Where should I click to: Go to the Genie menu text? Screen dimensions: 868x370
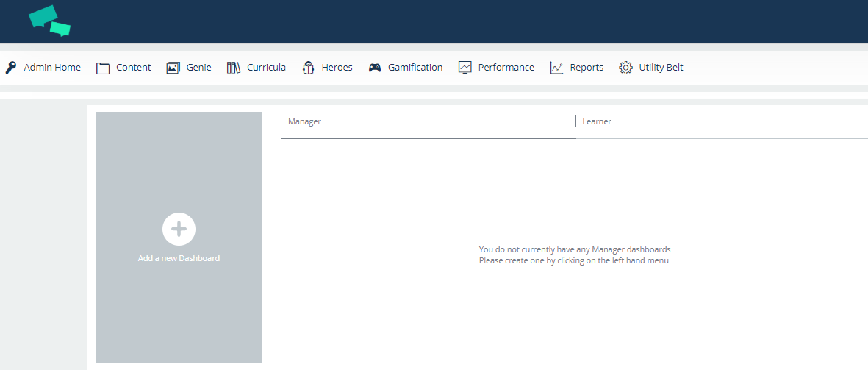198,68
